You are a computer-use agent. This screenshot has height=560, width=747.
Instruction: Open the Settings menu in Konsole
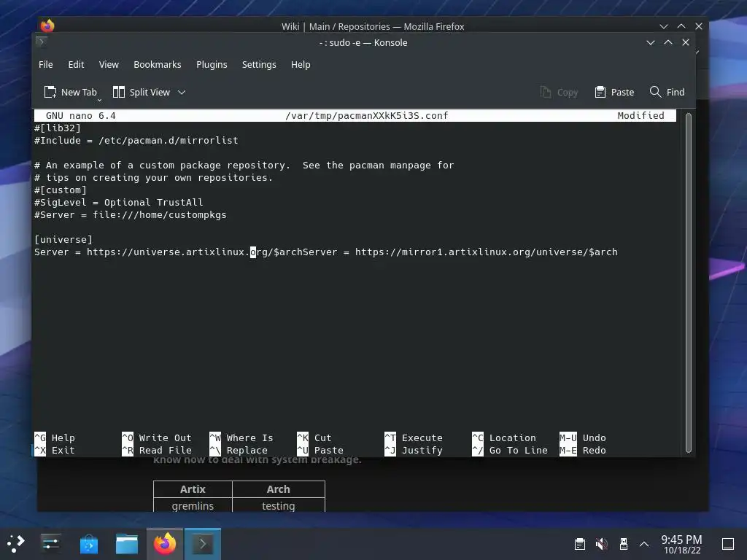pyautogui.click(x=259, y=64)
